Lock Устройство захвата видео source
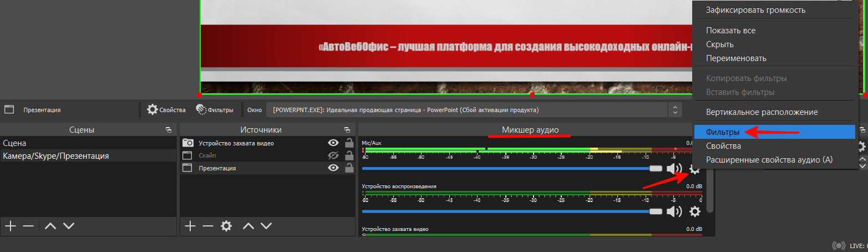The image size is (868, 252). pyautogui.click(x=349, y=143)
